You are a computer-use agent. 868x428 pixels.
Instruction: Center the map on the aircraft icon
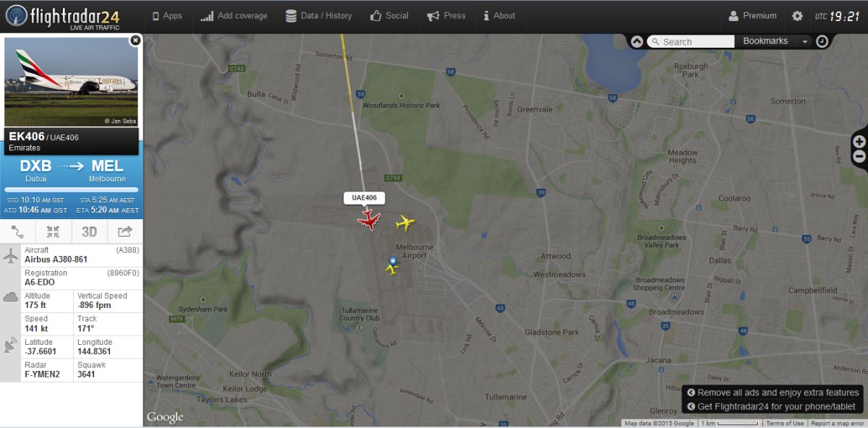click(53, 231)
